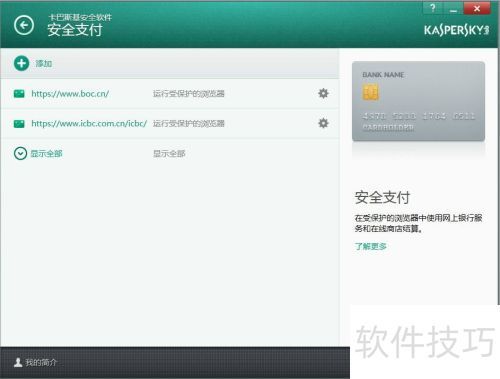Click the green 显示全部 link
The width and height of the screenshot is (500, 379).
[x=46, y=154]
